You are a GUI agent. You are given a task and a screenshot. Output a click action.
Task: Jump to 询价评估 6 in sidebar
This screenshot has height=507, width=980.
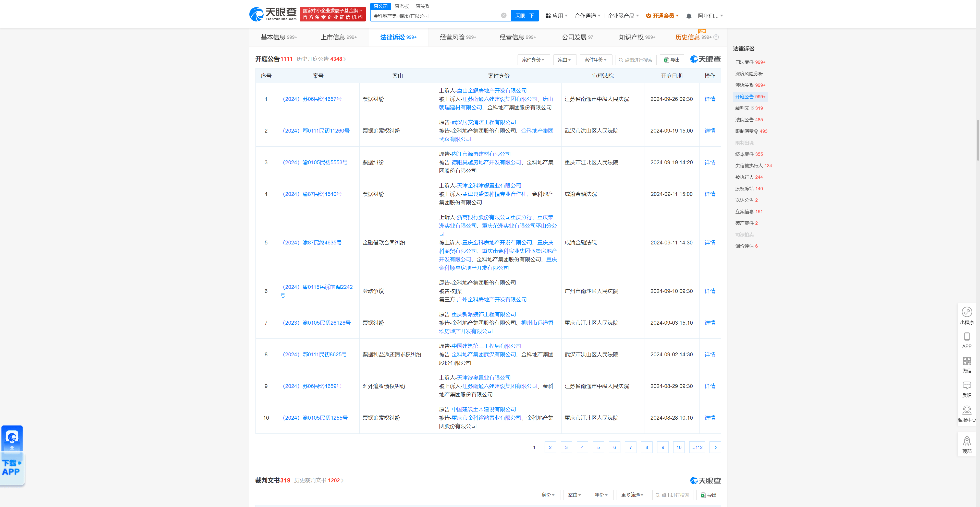coord(746,246)
